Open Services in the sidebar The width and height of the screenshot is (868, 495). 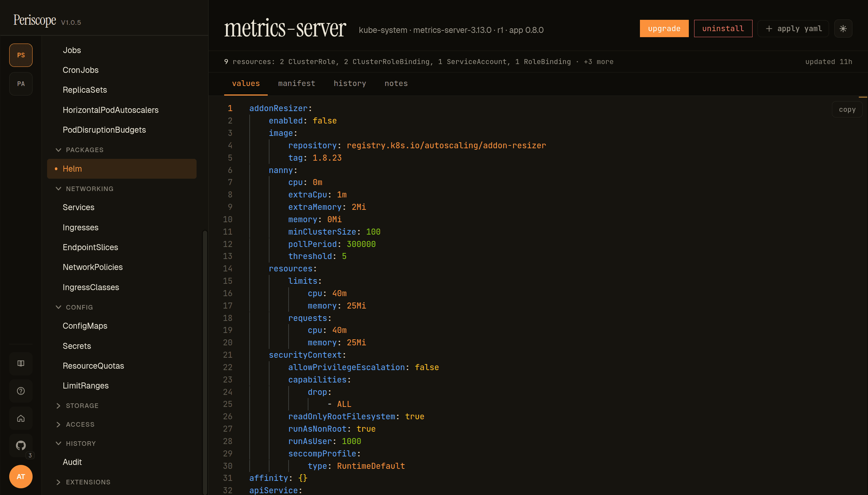click(x=121, y=207)
